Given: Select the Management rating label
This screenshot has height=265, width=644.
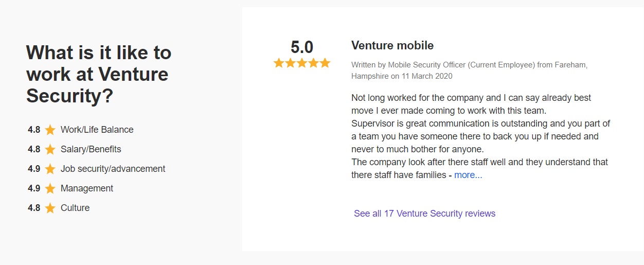Looking at the screenshot, I should pos(87,188).
